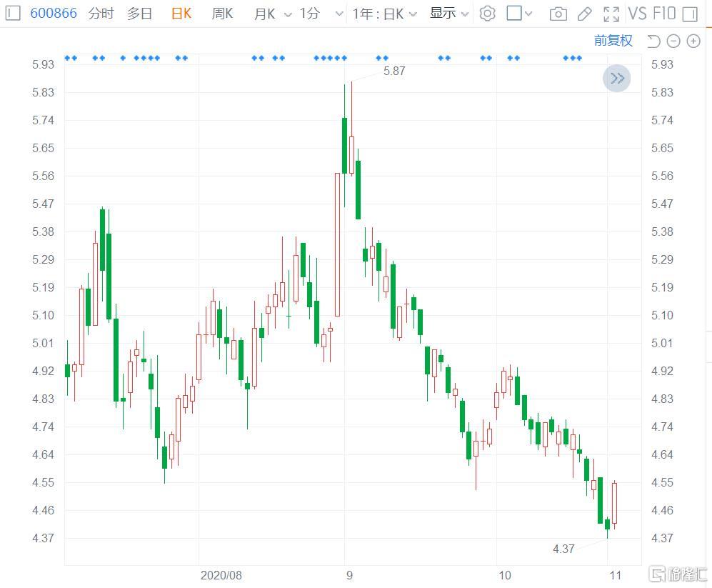Enter fullscreen chart mode
Viewport: 712px width, 588px height.
coord(611,14)
